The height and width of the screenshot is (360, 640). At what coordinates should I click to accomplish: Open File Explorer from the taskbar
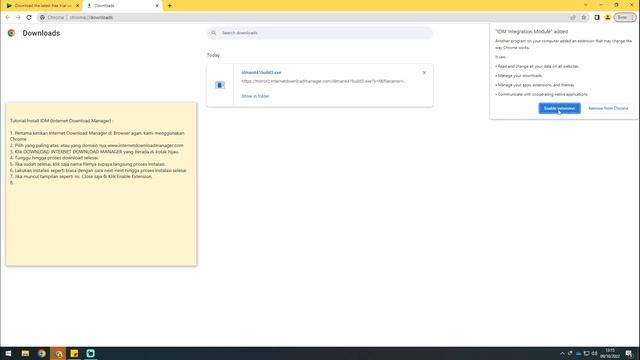pyautogui.click(x=25, y=353)
